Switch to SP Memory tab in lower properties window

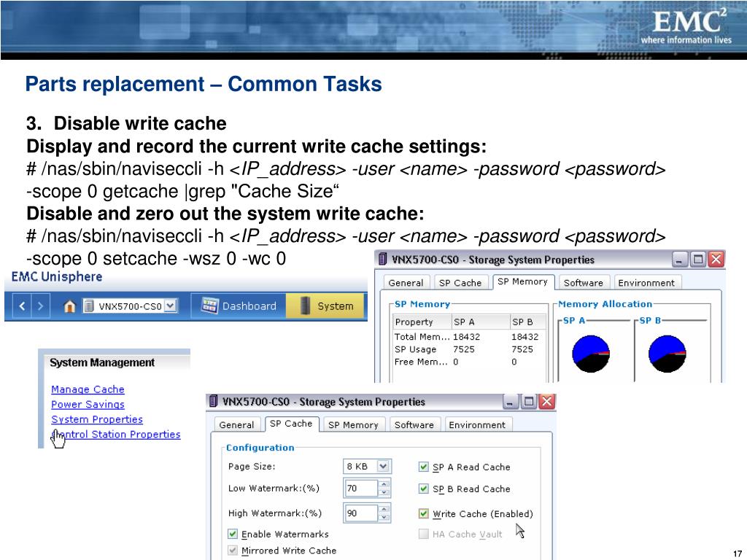tap(353, 425)
